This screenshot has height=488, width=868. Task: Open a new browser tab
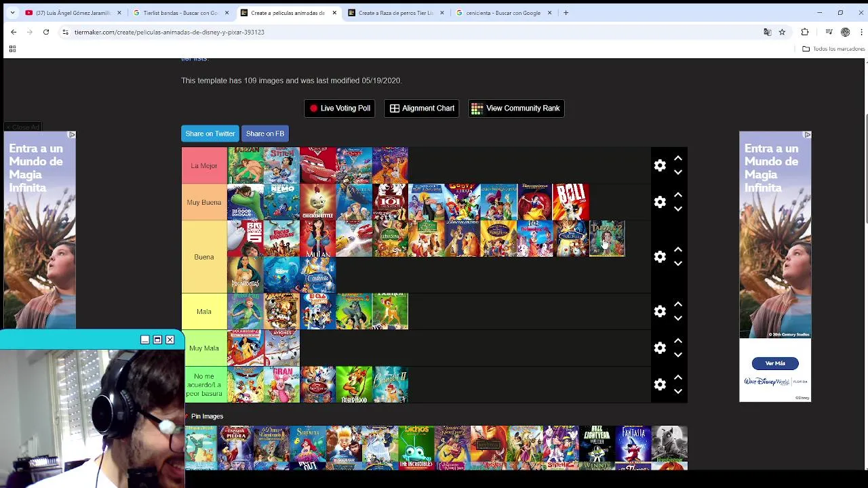[x=566, y=13]
